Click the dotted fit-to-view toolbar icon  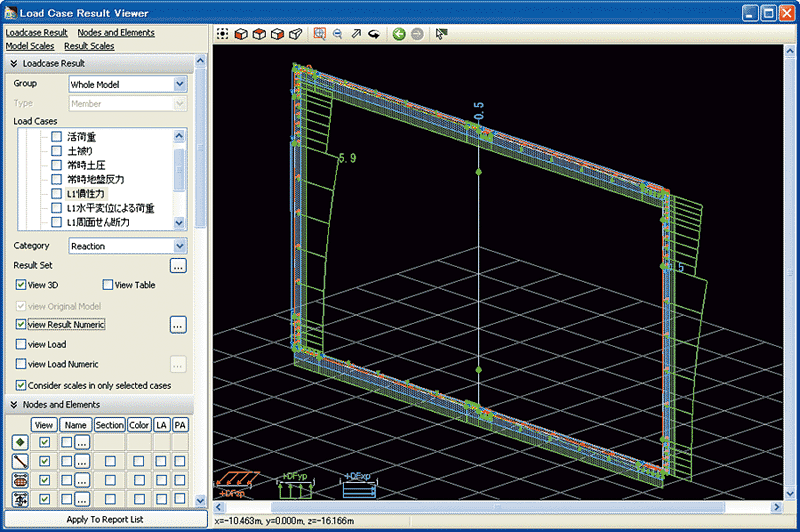coord(223,34)
